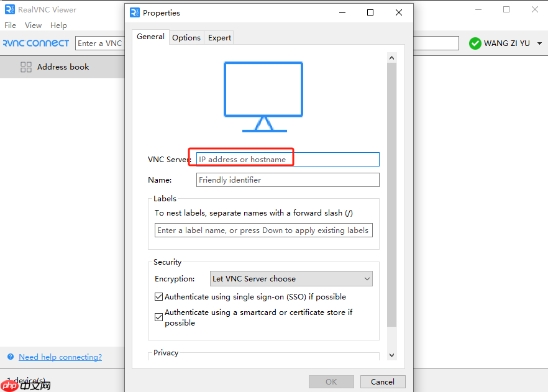The height and width of the screenshot is (392, 548).
Task: Click the blue help question-mark icon
Action: tap(11, 357)
